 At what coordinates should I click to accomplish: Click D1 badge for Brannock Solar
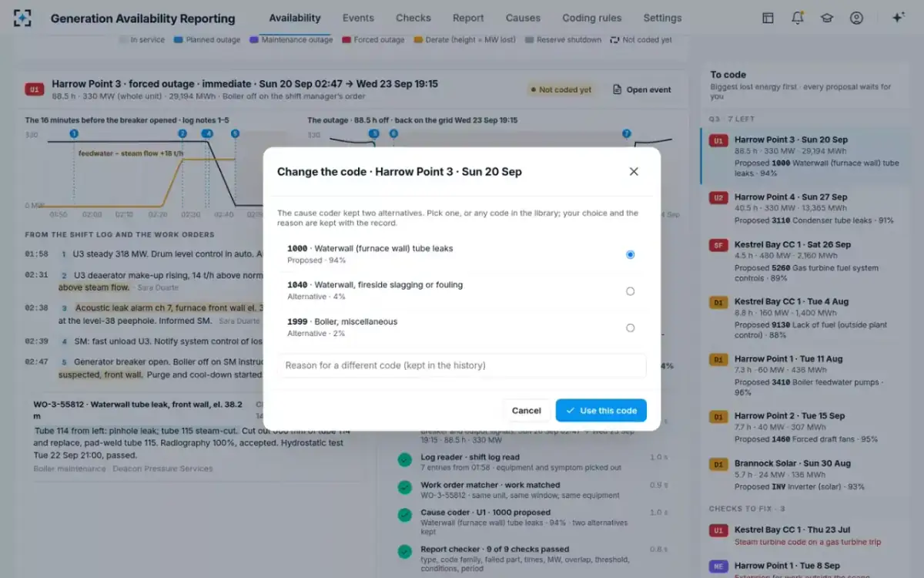[718, 464]
